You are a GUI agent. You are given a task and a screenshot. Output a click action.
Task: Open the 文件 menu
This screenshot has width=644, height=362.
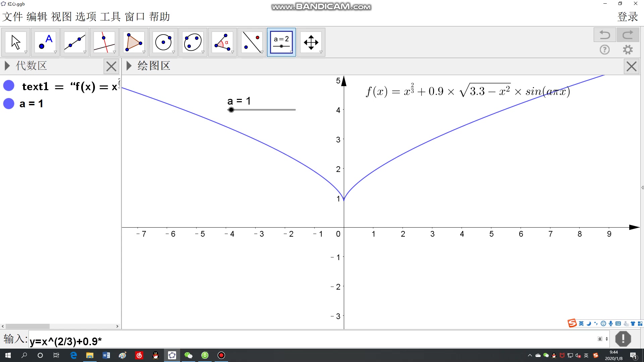point(12,17)
